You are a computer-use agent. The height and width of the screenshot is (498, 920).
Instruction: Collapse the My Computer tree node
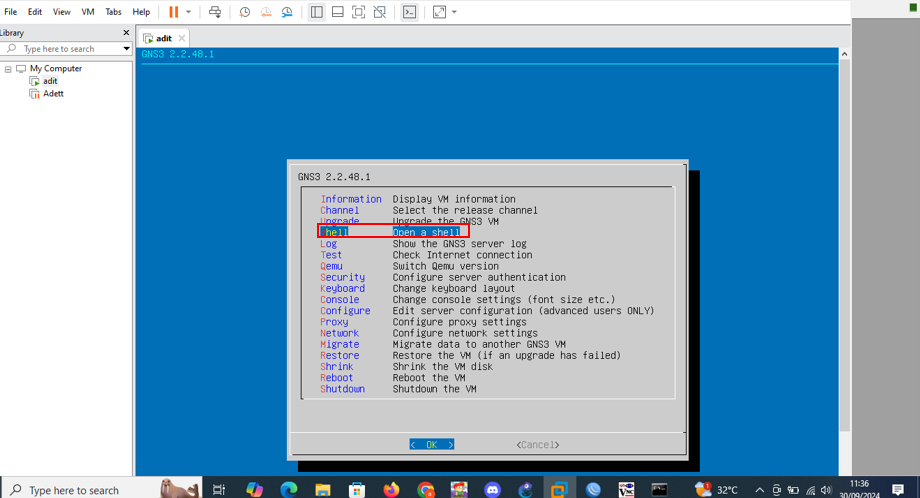pos(8,69)
